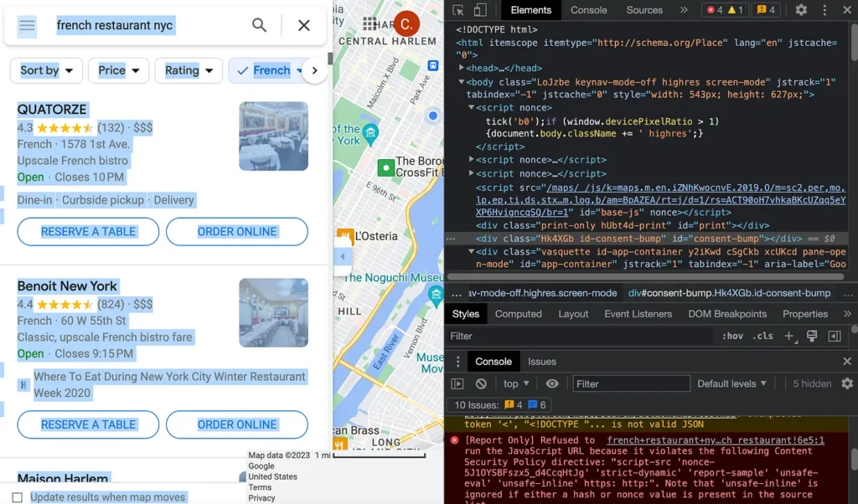
Task: Toggle the French cuisine filter
Action: pos(271,70)
